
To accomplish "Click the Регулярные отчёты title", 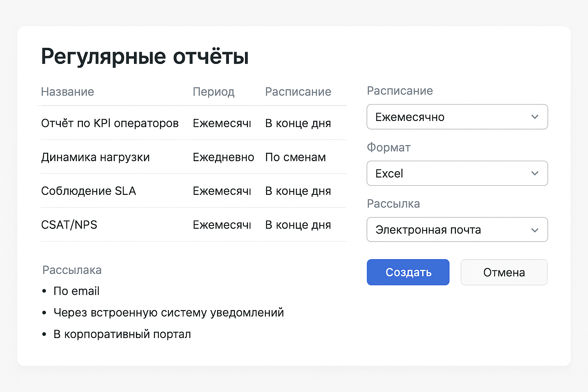I will (x=145, y=56).
